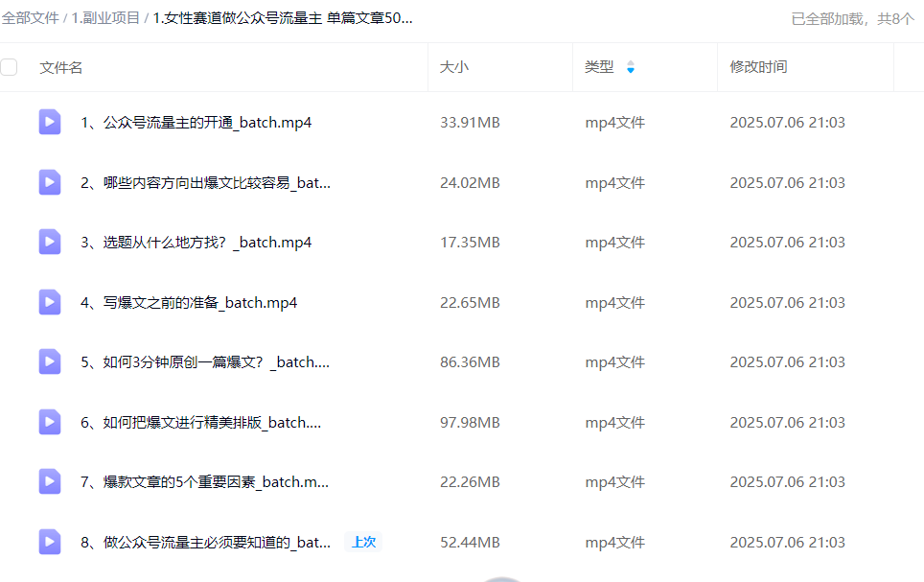This screenshot has height=582, width=924.
Task: Click video icon for 爆款文章的5个重要因素 file
Action: click(50, 481)
